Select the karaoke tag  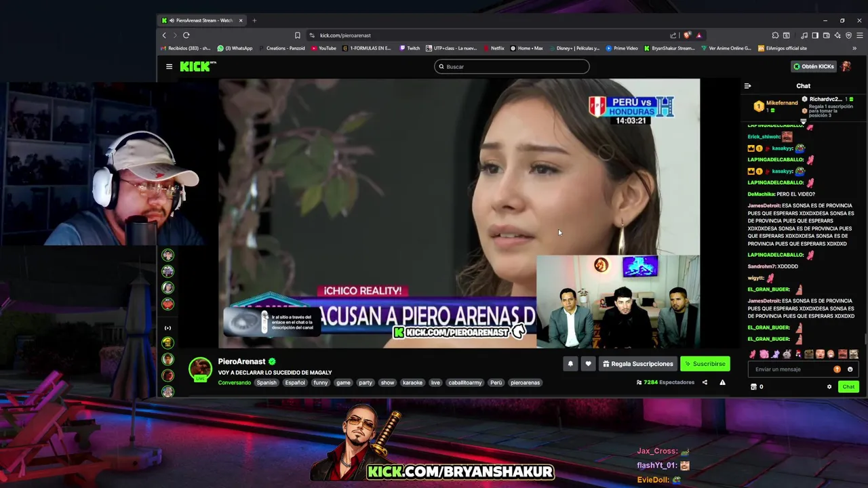[412, 383]
